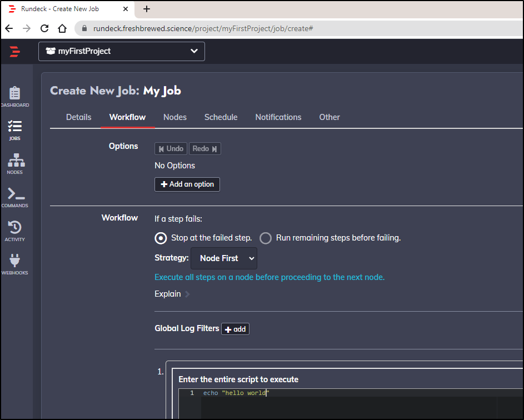Select the Workflow tab
524x420 pixels.
(x=127, y=117)
